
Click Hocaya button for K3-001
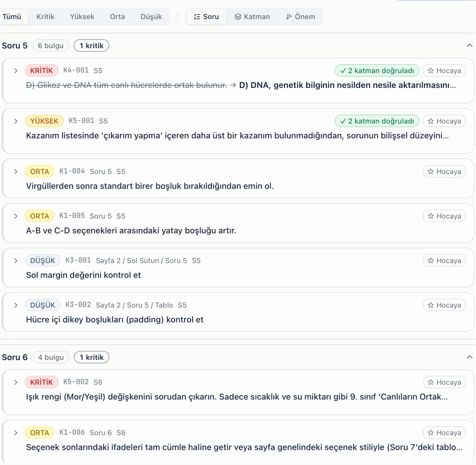(444, 260)
